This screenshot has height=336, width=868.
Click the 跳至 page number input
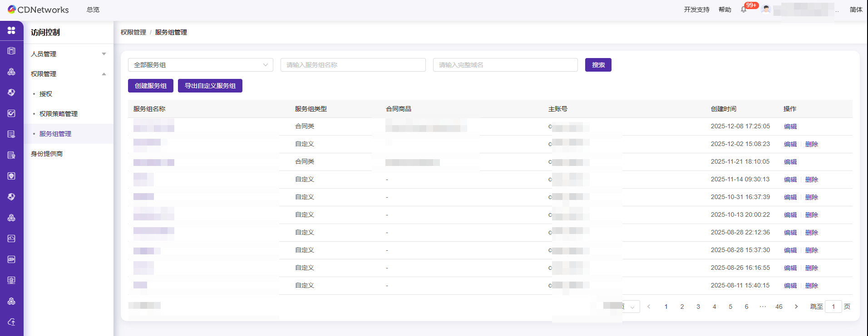tap(833, 307)
